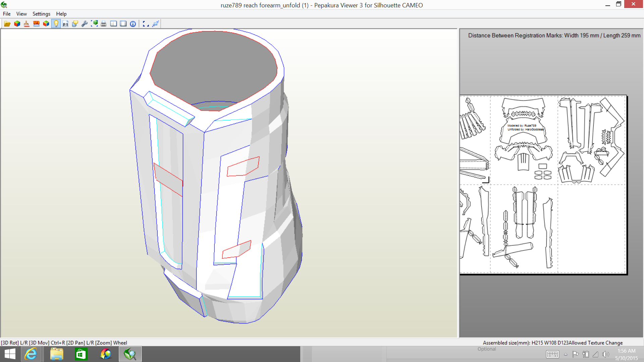This screenshot has height=362, width=644.
Task: Open the View menu
Action: tap(21, 14)
